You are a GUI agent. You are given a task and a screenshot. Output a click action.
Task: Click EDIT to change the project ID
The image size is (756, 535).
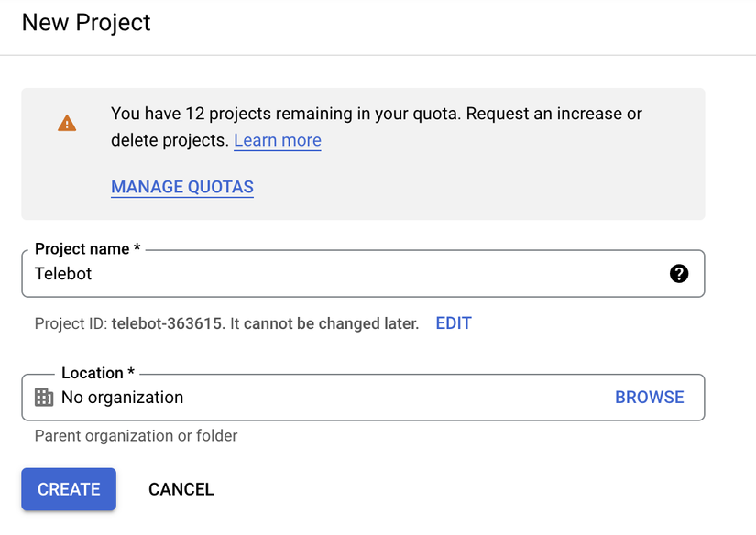click(454, 323)
